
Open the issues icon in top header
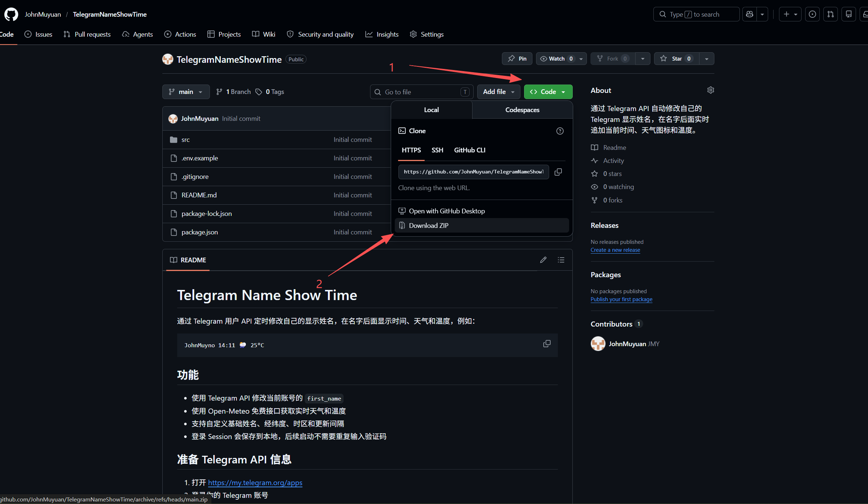click(812, 14)
